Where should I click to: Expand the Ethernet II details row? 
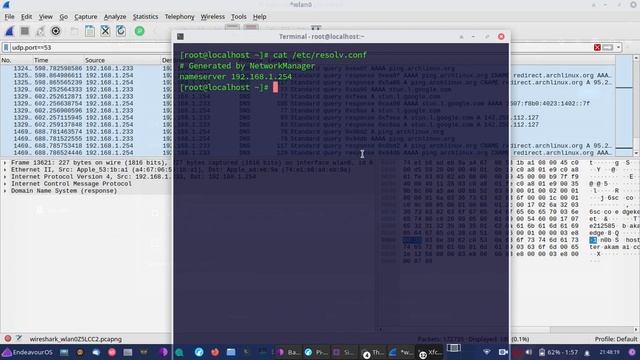[5, 170]
